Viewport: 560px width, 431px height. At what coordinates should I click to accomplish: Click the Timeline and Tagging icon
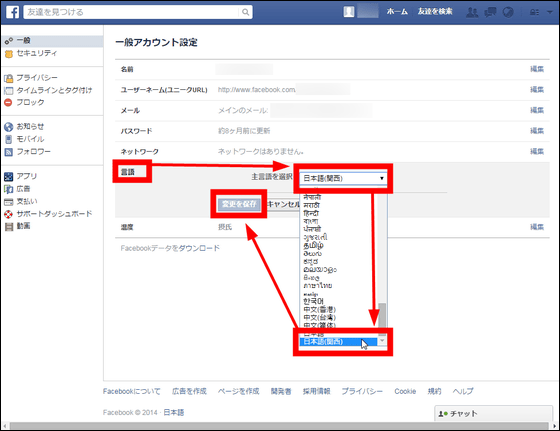(x=9, y=91)
